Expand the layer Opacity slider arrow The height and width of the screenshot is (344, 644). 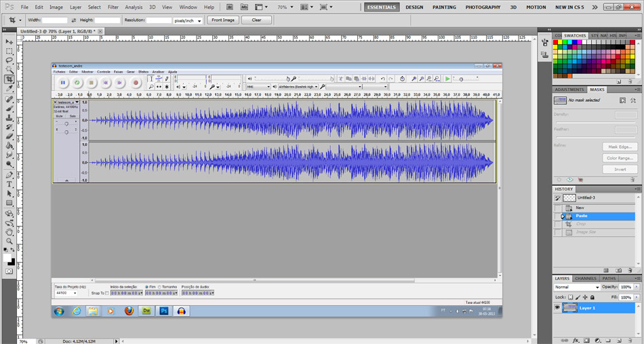637,287
